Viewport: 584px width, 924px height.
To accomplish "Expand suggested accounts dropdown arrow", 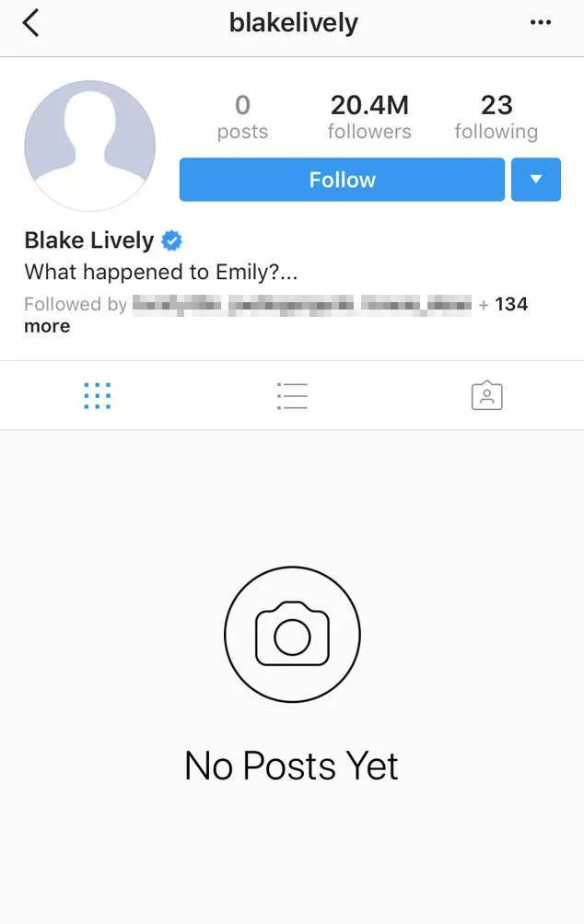I will point(536,179).
